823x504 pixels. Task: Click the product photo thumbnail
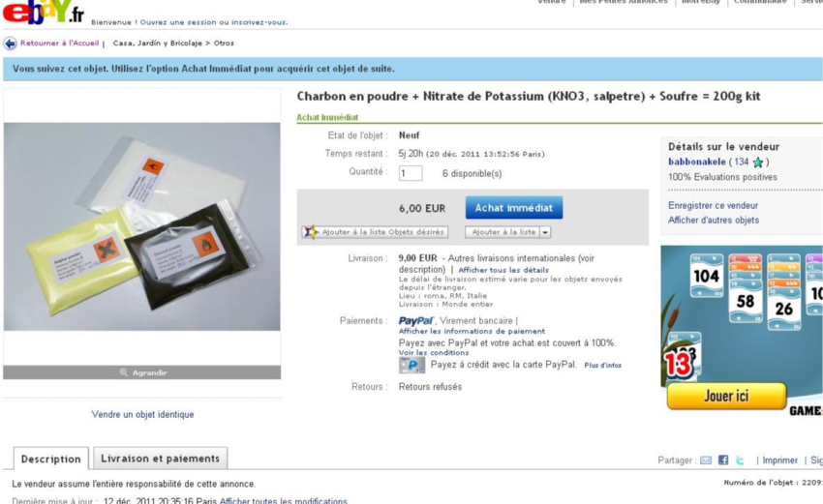point(141,226)
